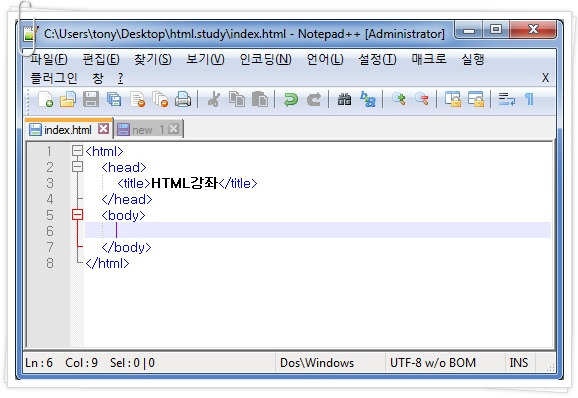Viewport: 578px width, 398px height.
Task: Click the Dos\Windows status bar entry
Action: pyautogui.click(x=317, y=363)
